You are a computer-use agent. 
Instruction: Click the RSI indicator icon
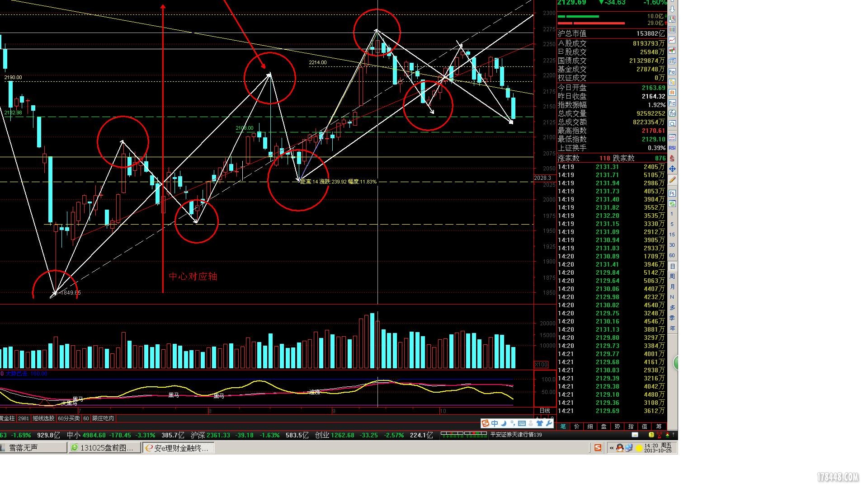pyautogui.click(x=672, y=148)
